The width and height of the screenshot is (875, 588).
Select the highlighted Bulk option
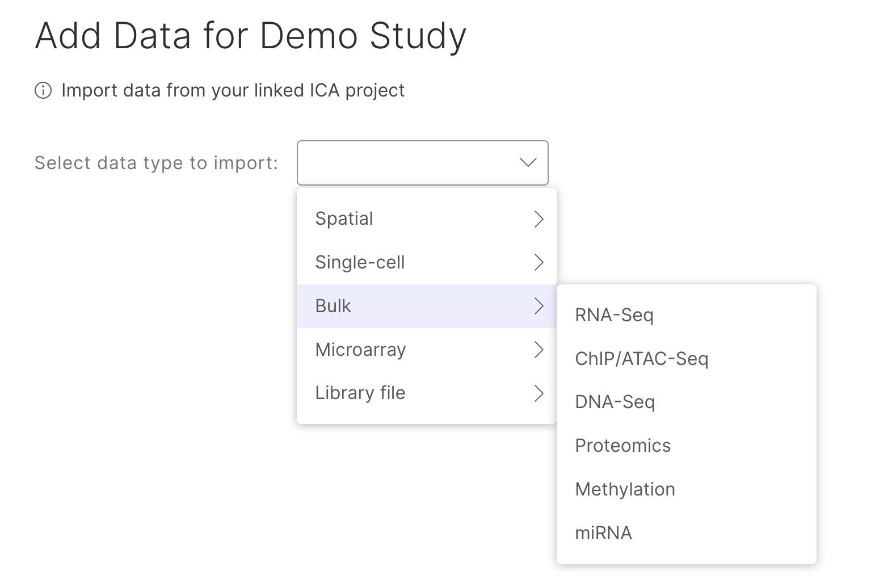[333, 306]
